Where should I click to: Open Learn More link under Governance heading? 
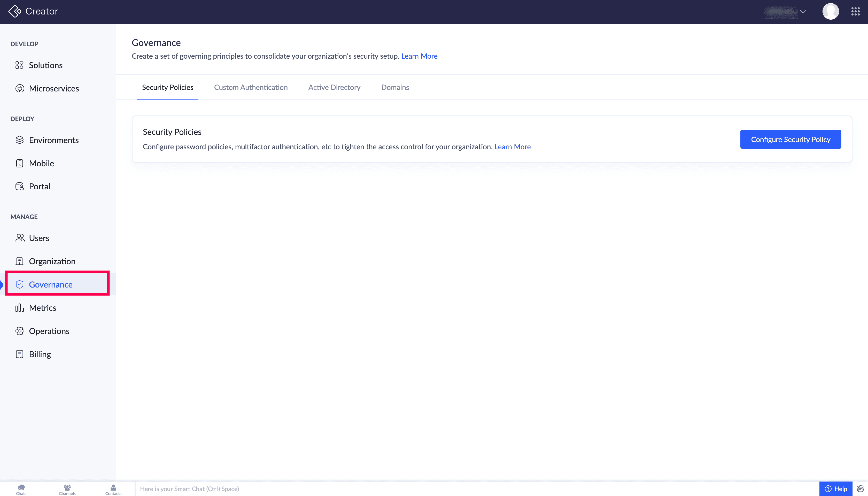tap(419, 56)
